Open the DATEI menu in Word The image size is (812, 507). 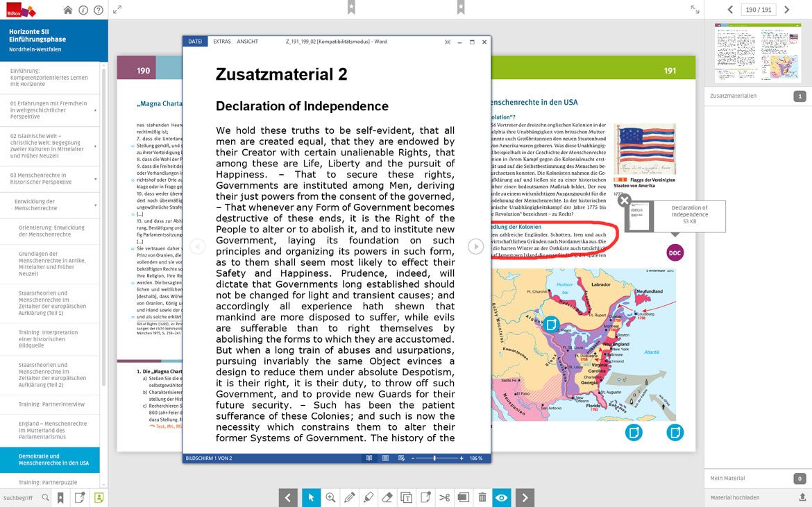(194, 42)
